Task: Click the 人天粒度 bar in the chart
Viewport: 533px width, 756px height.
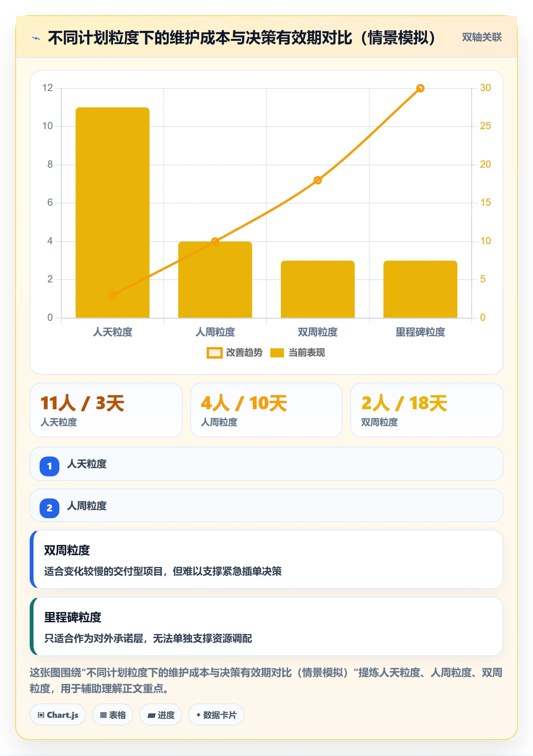Action: [112, 212]
